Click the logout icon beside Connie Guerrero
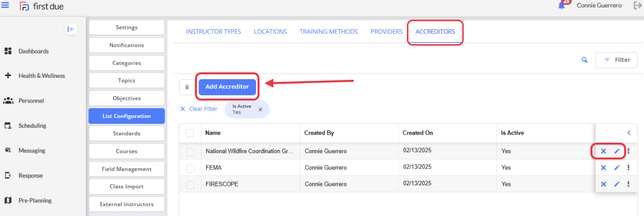This screenshot has height=216, width=644. (x=638, y=5)
